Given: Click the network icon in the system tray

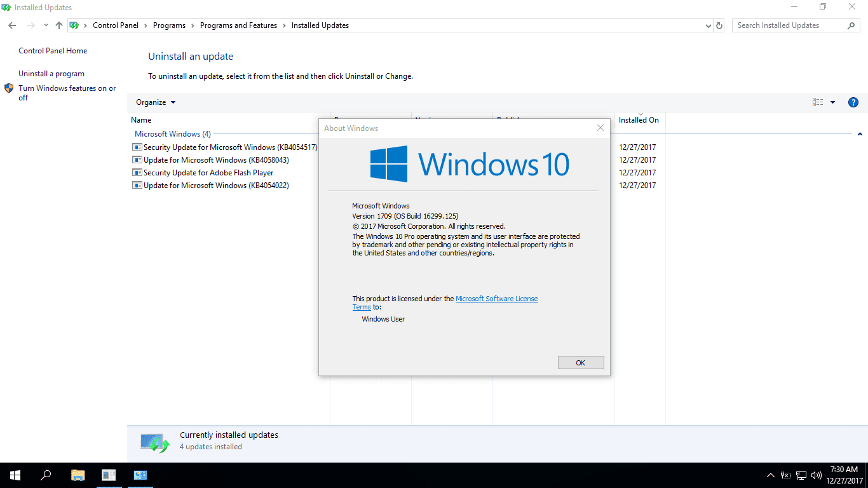Looking at the screenshot, I should pos(801,475).
